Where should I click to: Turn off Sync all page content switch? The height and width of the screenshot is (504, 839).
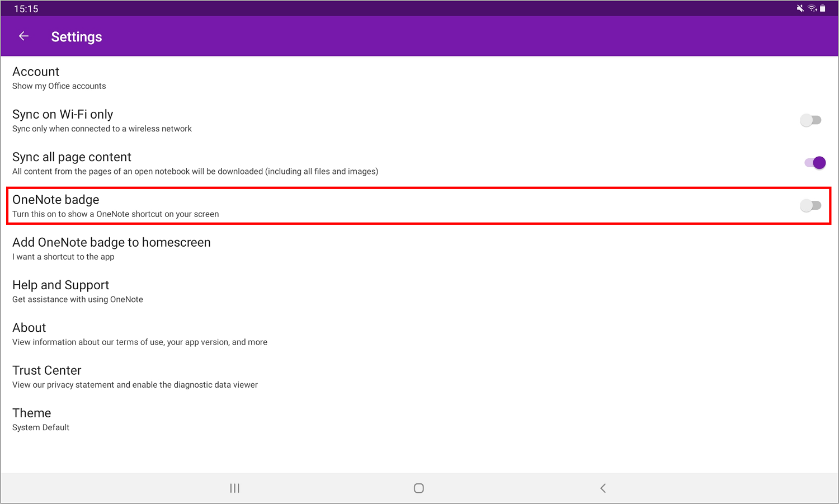click(x=815, y=163)
